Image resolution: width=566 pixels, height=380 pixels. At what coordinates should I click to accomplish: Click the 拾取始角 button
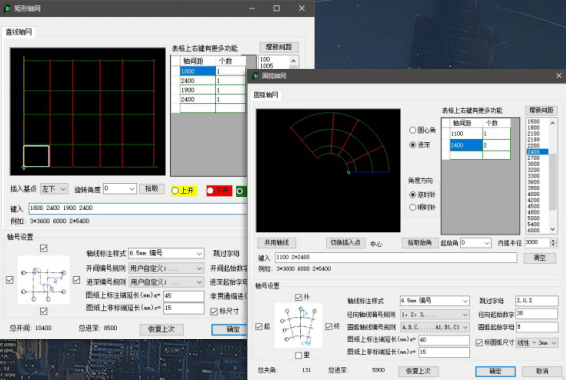coord(420,243)
